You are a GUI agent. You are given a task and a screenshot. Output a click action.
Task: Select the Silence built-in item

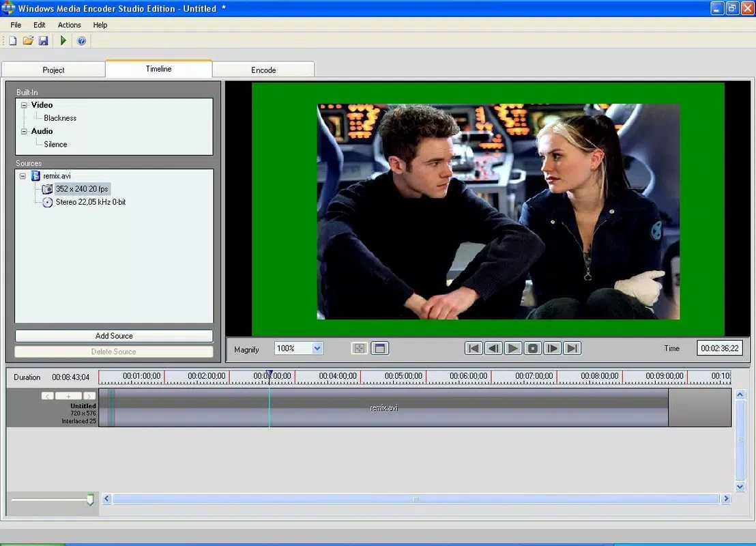tap(55, 144)
